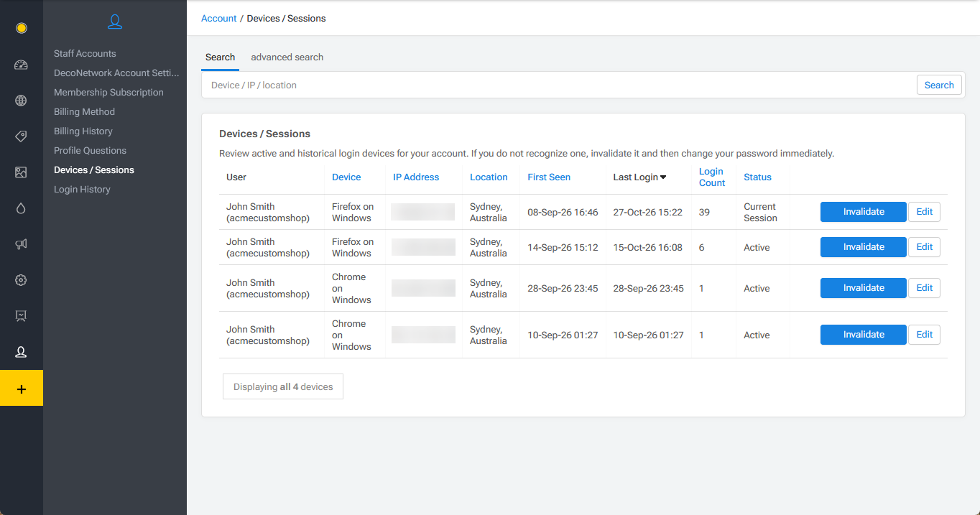Open the user account sidebar icon

(x=21, y=352)
